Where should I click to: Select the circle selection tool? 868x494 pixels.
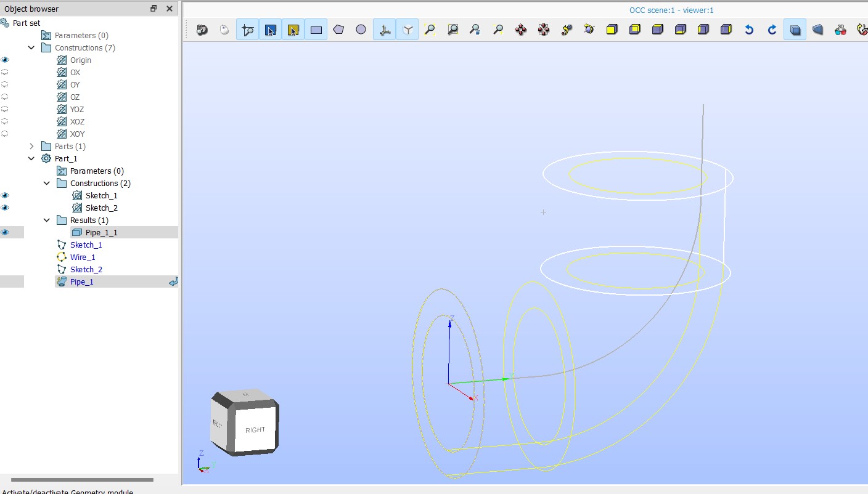tap(361, 30)
